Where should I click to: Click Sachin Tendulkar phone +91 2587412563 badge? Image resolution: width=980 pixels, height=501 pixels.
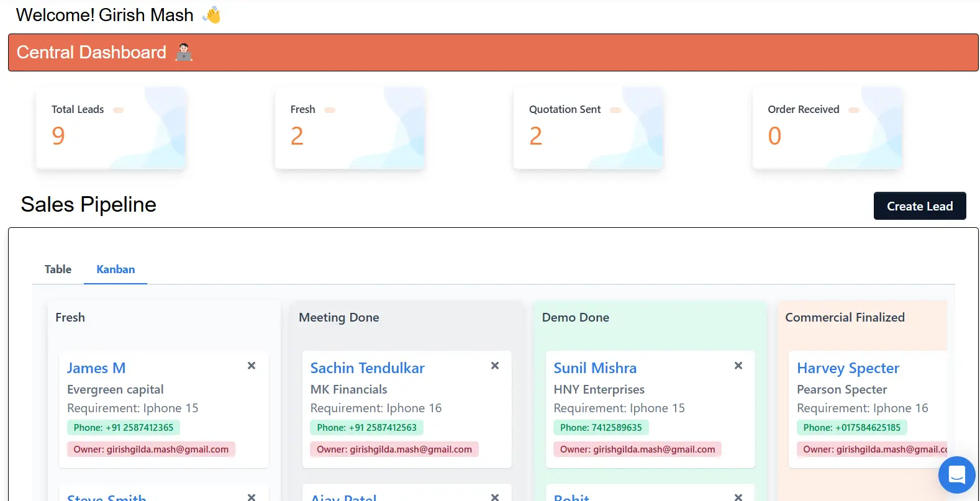(x=367, y=428)
